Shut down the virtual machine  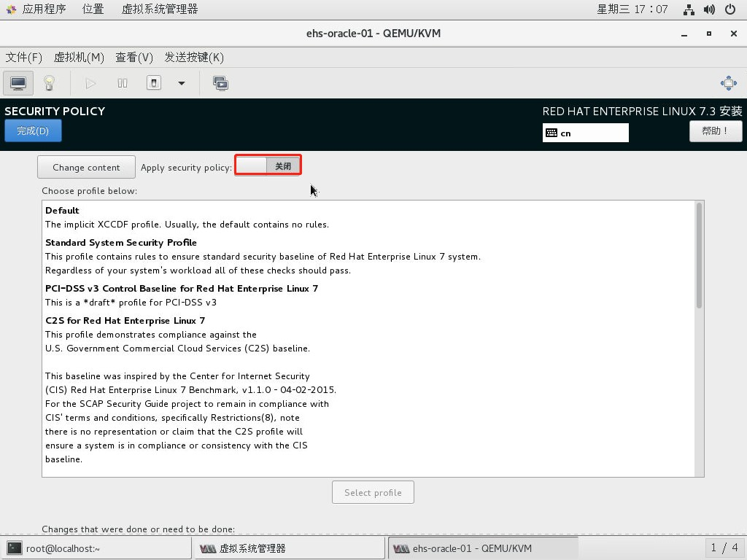coord(153,83)
